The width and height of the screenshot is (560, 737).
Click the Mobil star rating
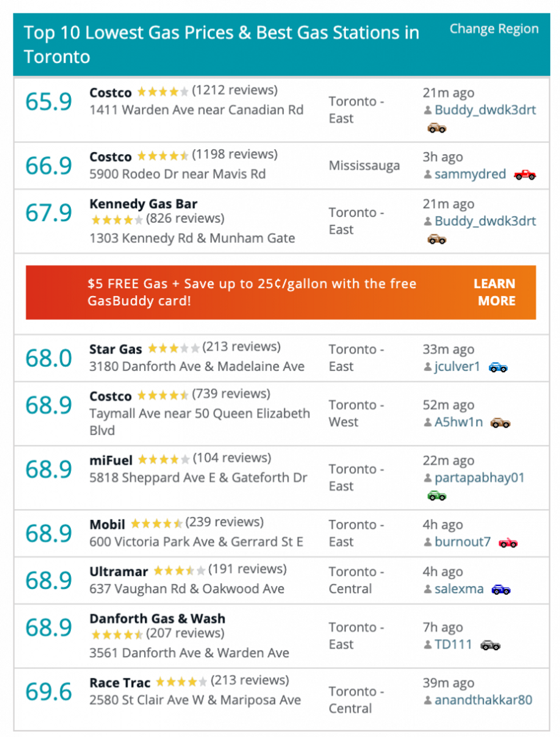pyautogui.click(x=157, y=523)
